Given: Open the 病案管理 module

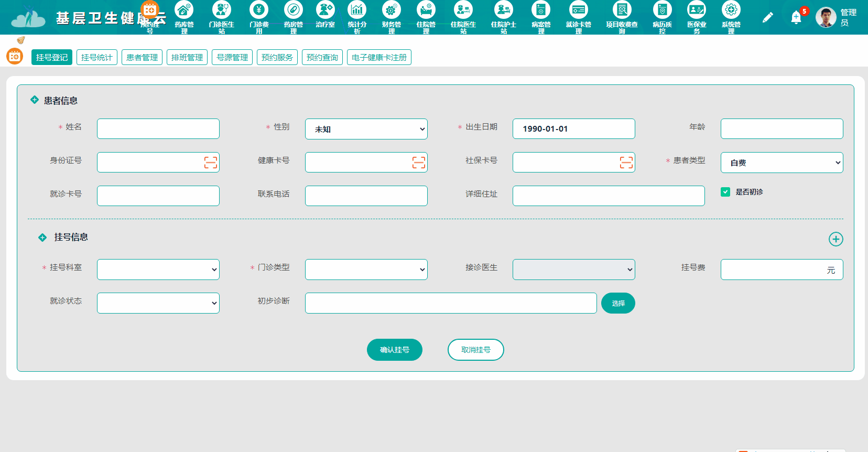Looking at the screenshot, I should point(541,17).
